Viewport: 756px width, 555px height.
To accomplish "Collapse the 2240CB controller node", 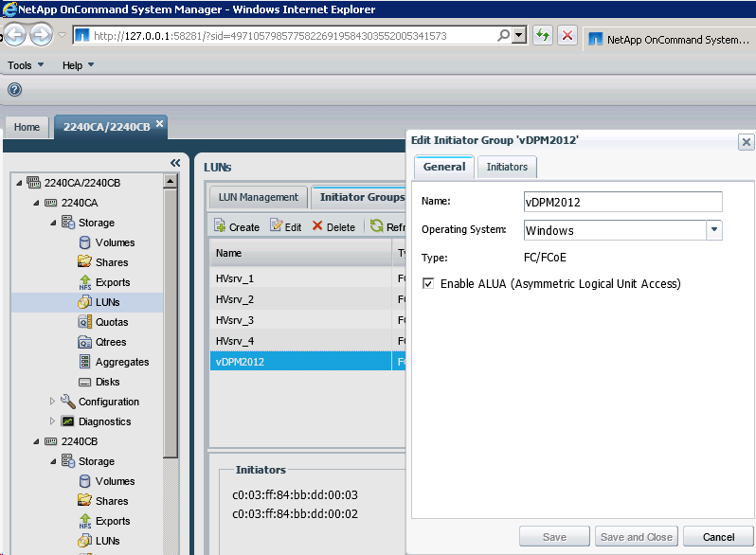I will click(36, 441).
